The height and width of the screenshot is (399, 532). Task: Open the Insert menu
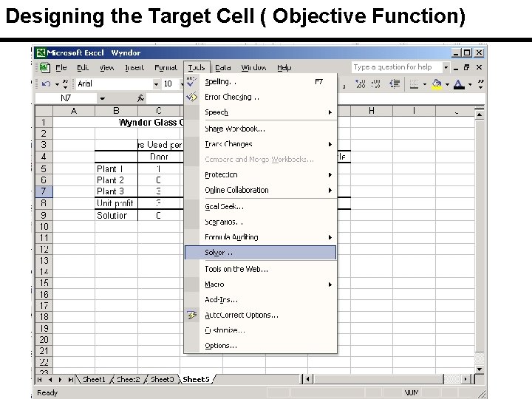pyautogui.click(x=134, y=68)
